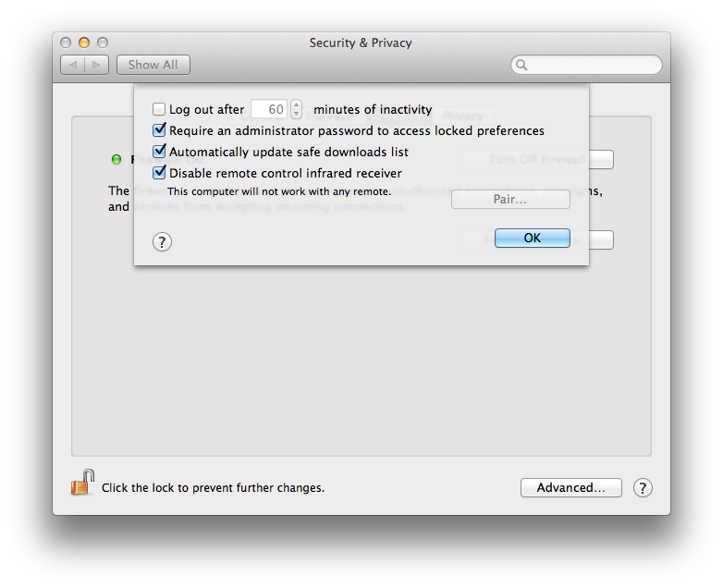Screen dimensions: 723x588
Task: Enable Log out after inactivity checkbox
Action: (x=159, y=109)
